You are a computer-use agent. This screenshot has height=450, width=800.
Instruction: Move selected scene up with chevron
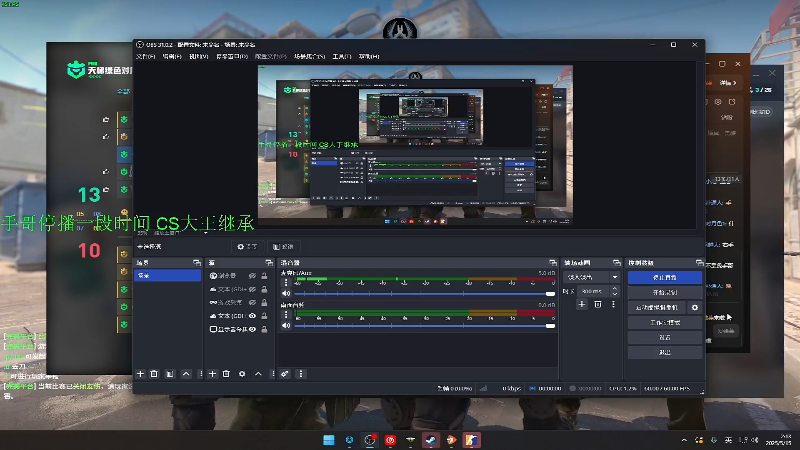coord(186,374)
